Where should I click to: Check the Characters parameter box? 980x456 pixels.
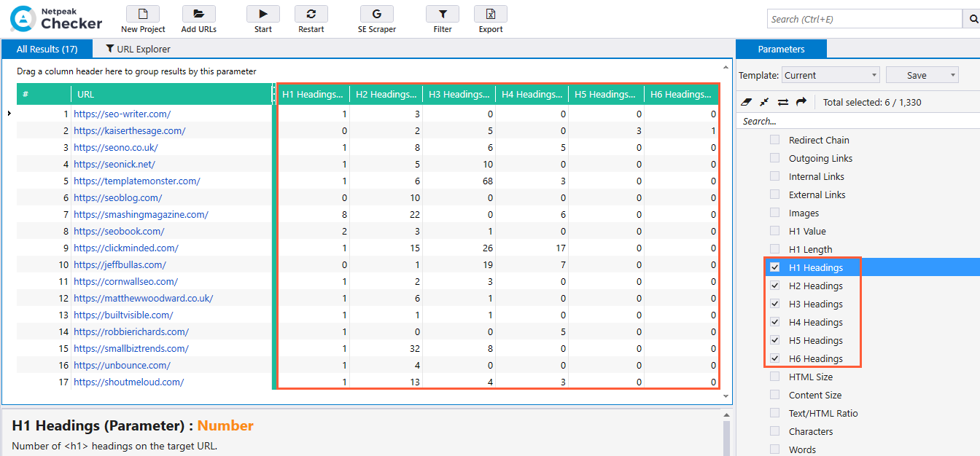774,431
